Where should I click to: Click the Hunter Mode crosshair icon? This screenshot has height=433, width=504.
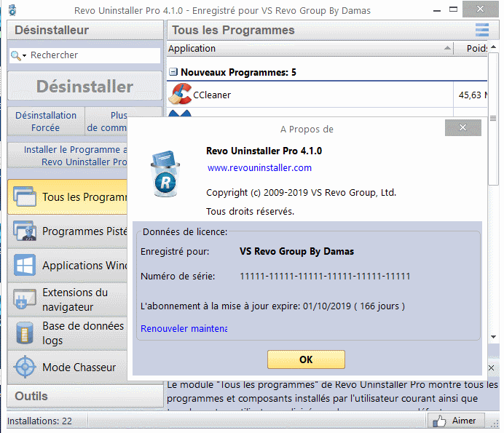[x=25, y=367]
